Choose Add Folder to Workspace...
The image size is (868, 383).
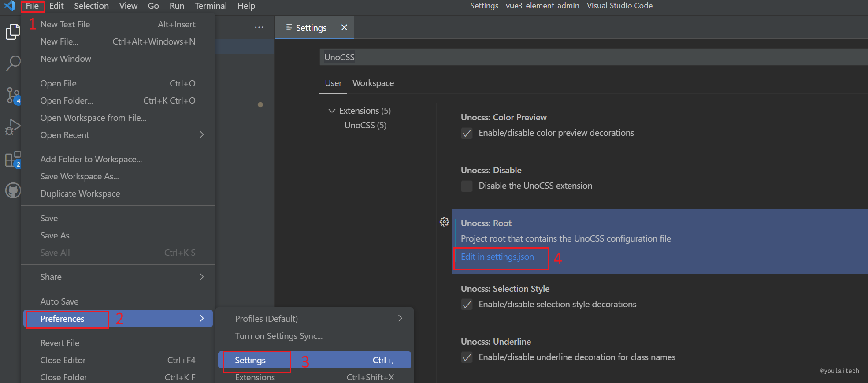118,159
